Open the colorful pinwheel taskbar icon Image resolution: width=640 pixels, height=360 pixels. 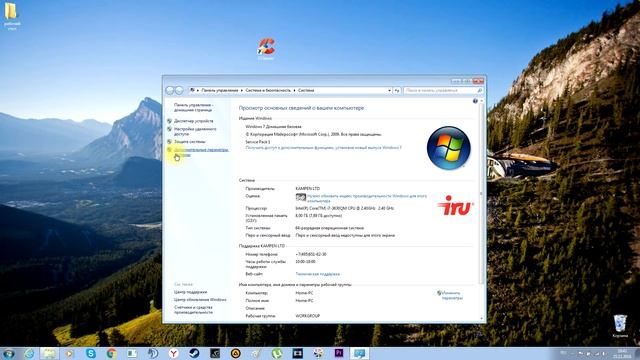coord(318,353)
